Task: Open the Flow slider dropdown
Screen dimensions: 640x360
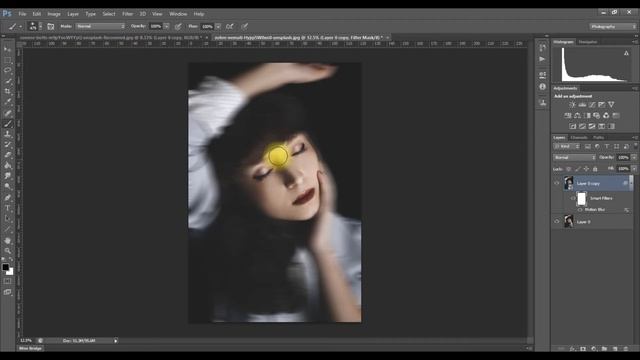Action: click(218, 27)
